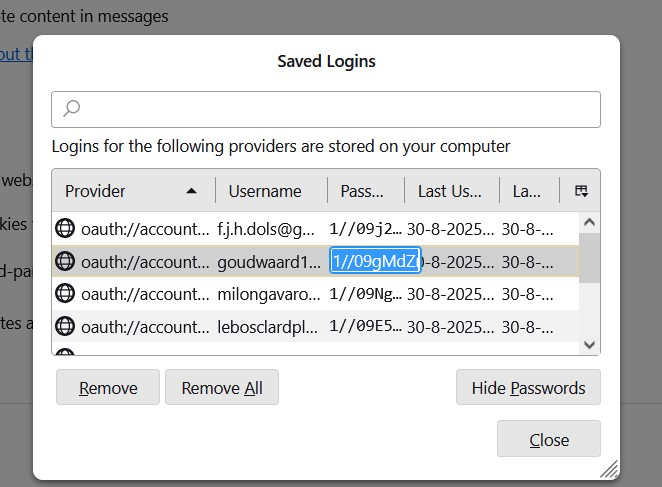Click globe icon beside lebosclardpl login
Screen dimensions: 662x487
pos(65,325)
